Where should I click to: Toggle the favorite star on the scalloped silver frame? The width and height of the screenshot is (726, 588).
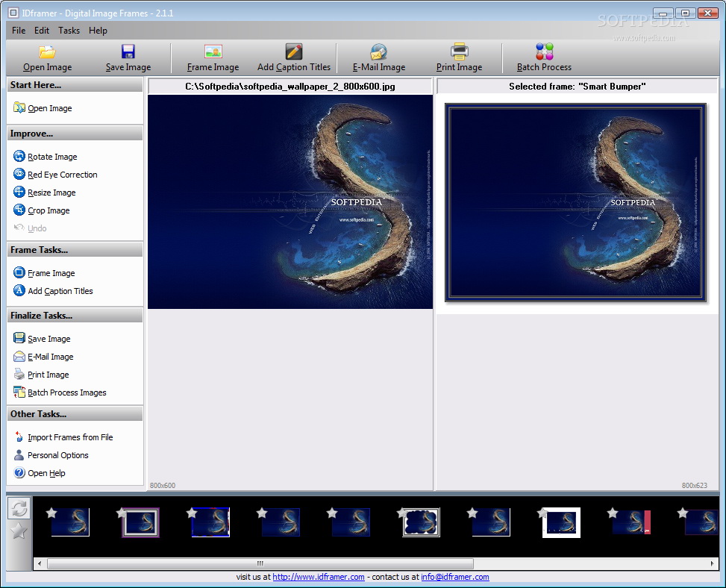tap(402, 513)
